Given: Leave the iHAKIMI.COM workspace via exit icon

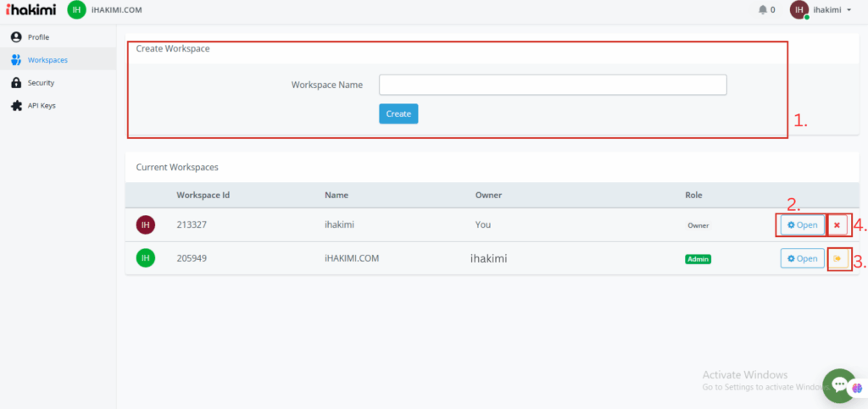Looking at the screenshot, I should tap(837, 258).
